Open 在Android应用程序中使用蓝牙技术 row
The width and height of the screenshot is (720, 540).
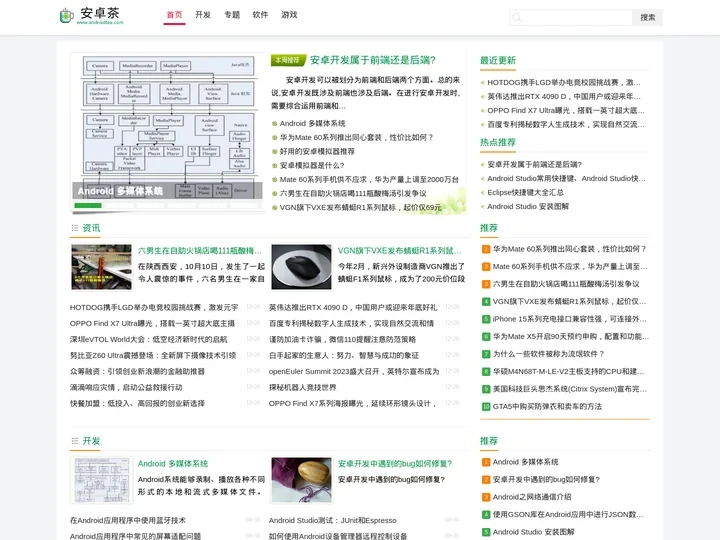tap(128, 520)
